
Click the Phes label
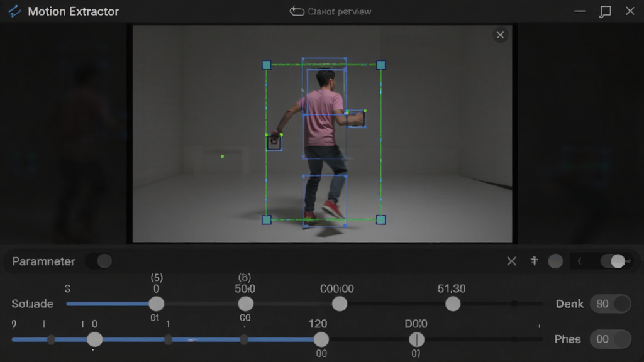click(568, 339)
